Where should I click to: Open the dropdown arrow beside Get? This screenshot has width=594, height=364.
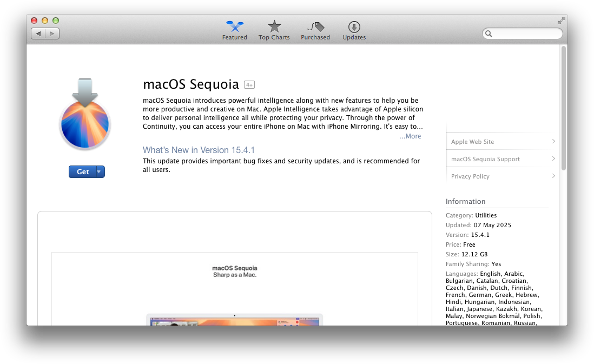tap(99, 171)
